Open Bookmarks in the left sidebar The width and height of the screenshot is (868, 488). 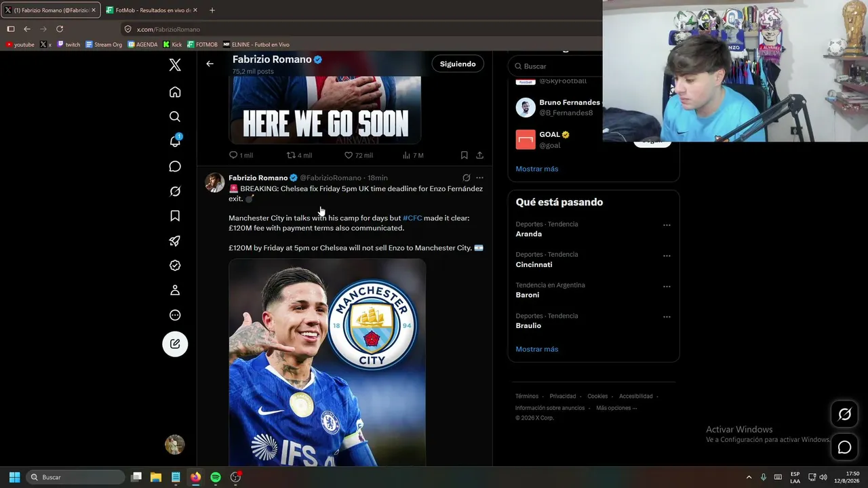coord(175,216)
